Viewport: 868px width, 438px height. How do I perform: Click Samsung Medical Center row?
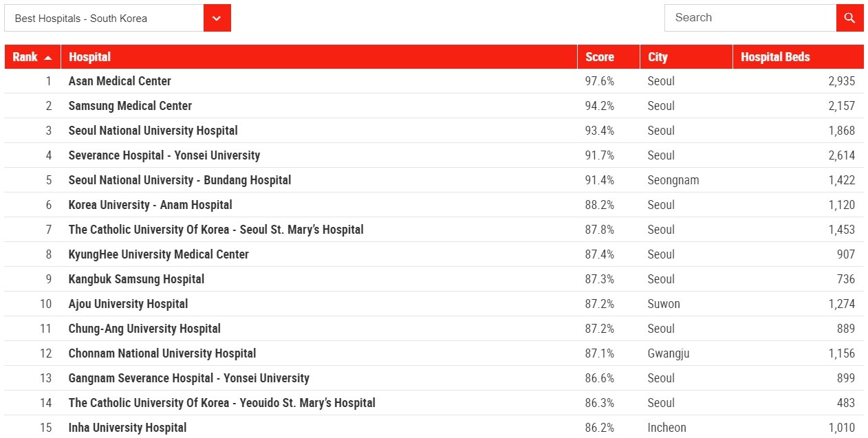[x=130, y=106]
